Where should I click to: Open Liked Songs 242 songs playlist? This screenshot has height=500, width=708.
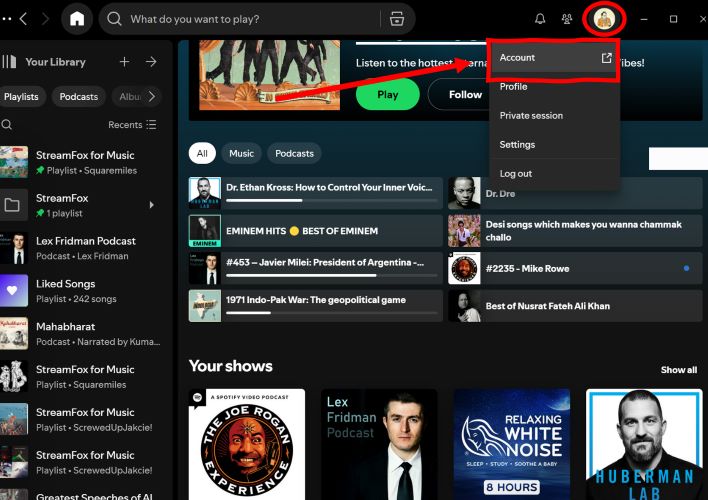81,291
